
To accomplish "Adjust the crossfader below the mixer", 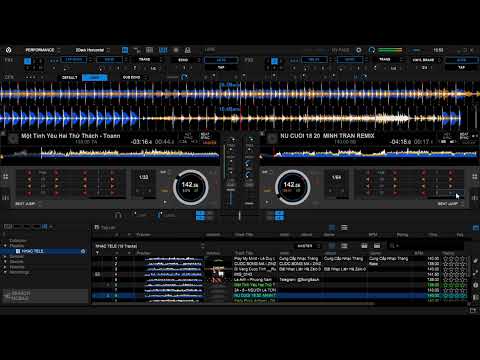I will 239,216.
